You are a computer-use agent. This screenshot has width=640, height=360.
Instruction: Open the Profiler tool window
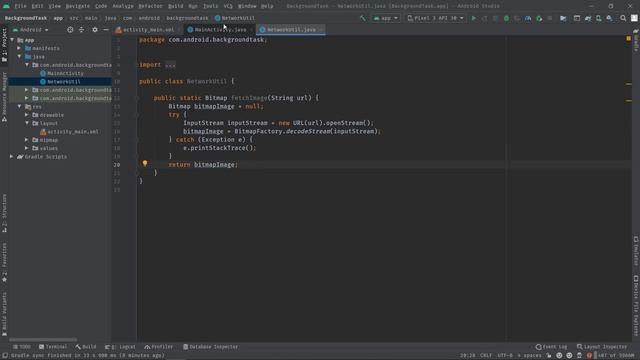159,347
